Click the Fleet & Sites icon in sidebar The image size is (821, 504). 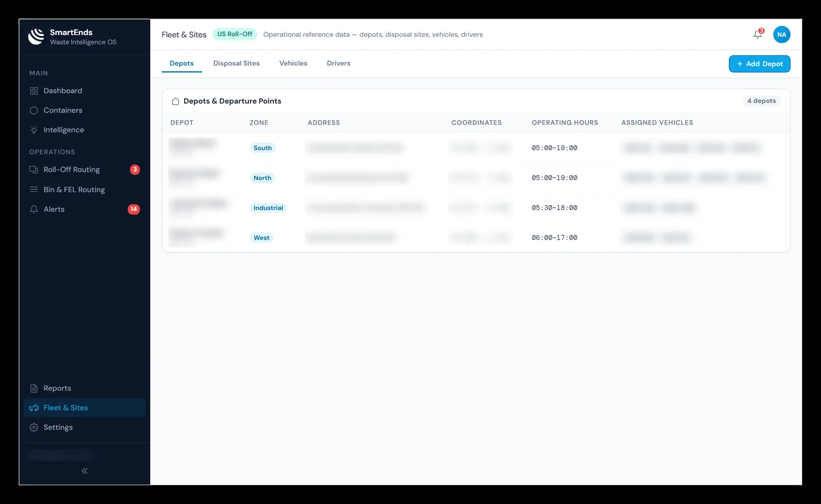[x=34, y=408]
